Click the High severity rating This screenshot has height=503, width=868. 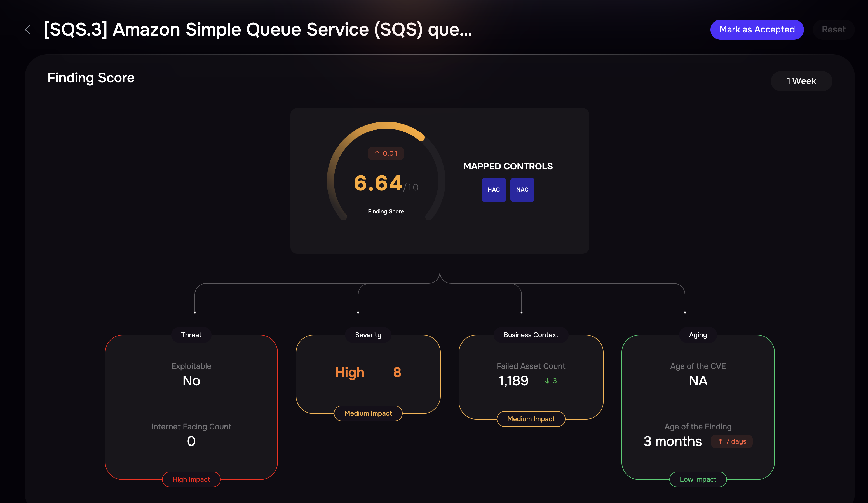click(349, 372)
